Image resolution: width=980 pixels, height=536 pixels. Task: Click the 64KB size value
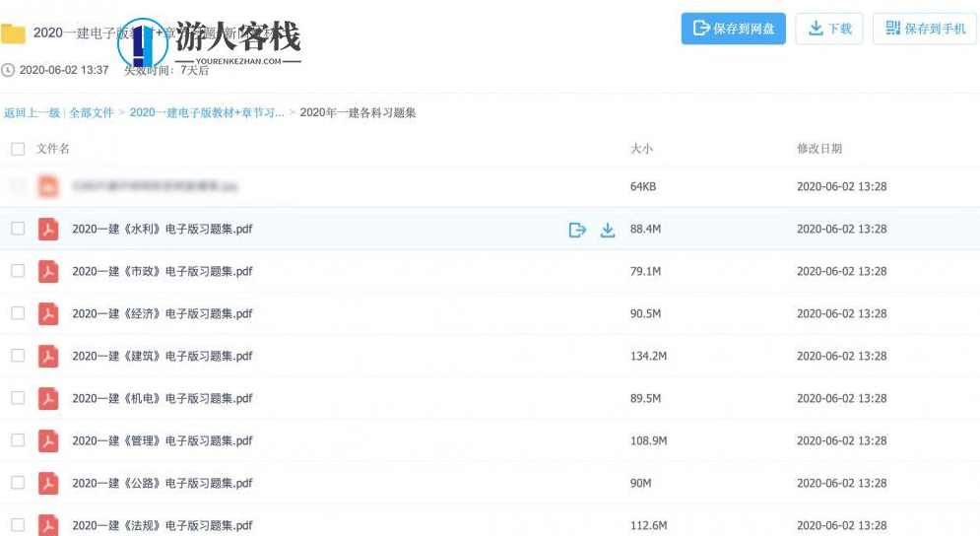point(643,186)
